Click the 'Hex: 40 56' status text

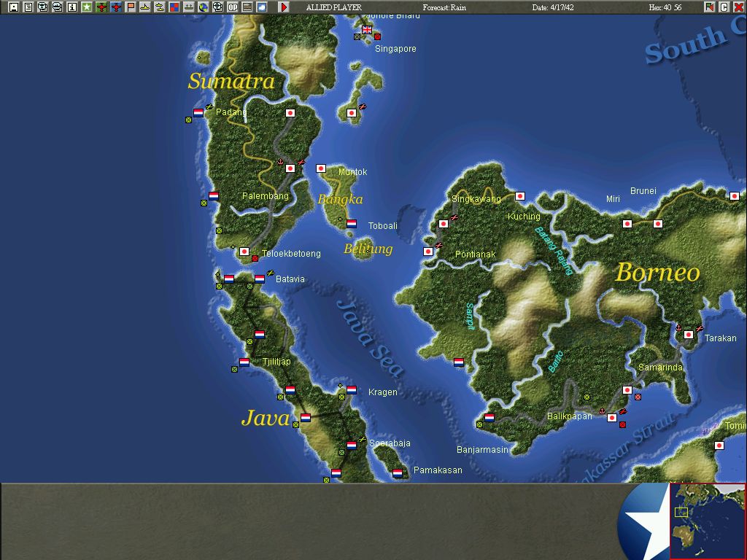[x=665, y=7]
